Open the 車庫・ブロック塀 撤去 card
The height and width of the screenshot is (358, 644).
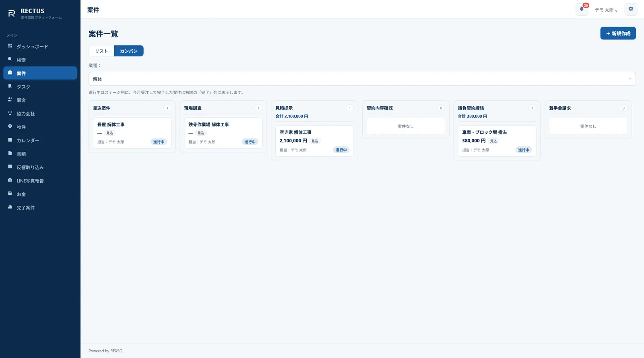coord(497,141)
